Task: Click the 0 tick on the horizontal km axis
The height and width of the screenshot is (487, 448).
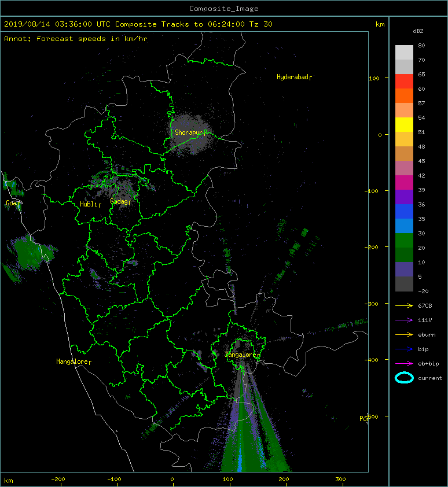Action: pyautogui.click(x=172, y=479)
